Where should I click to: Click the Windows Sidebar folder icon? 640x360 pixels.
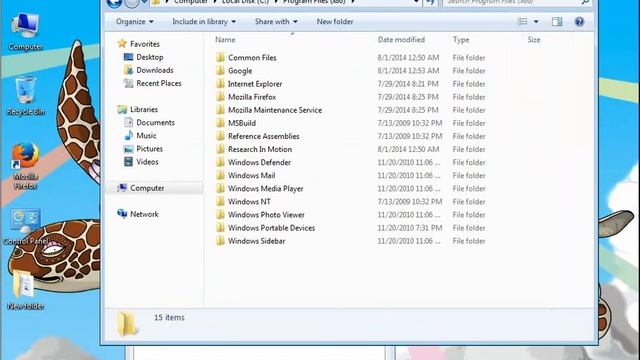click(220, 240)
